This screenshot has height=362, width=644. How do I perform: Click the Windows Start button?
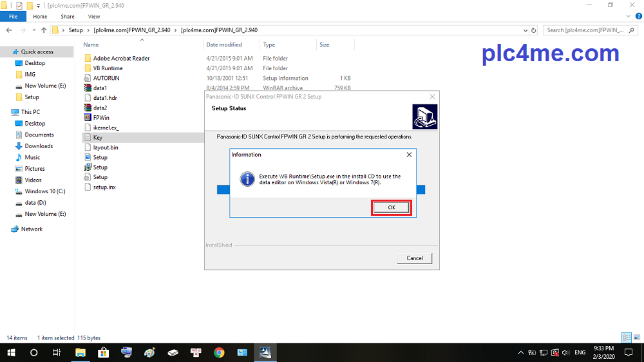pos(11,352)
